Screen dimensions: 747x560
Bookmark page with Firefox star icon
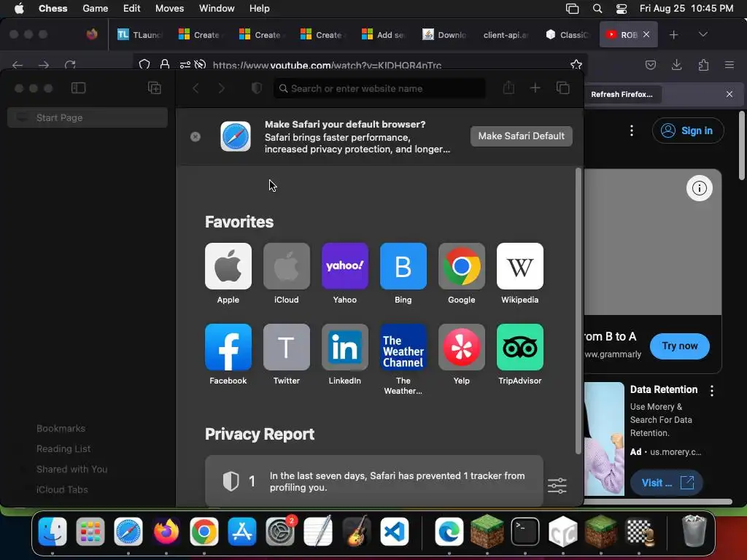[576, 64]
